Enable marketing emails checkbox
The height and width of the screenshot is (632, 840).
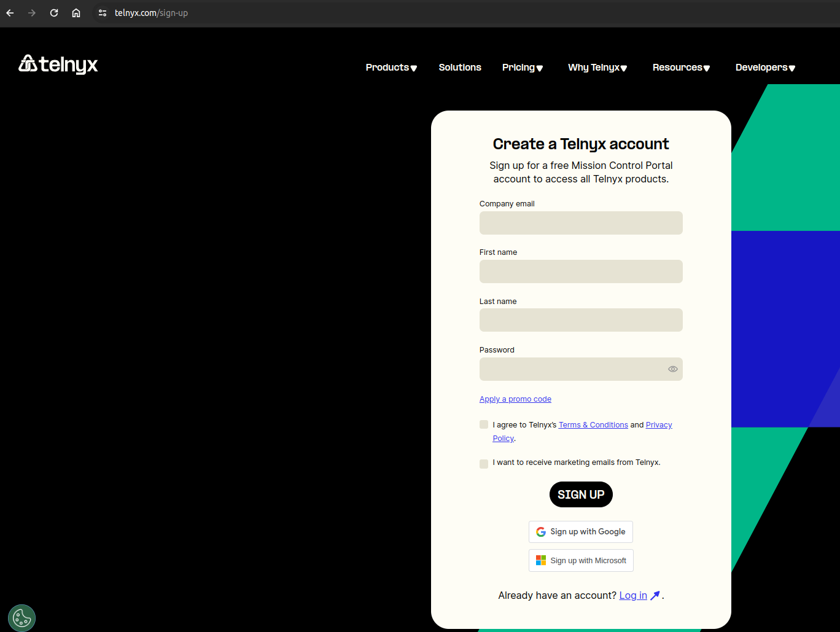point(484,464)
